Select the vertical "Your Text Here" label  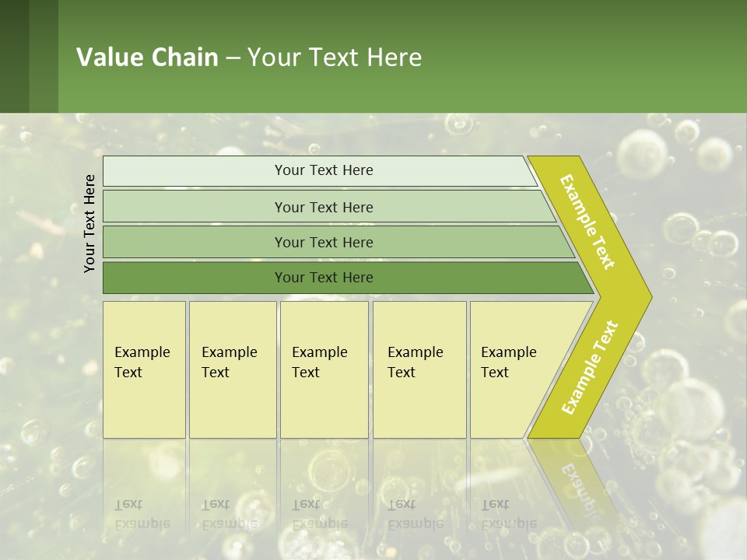[x=89, y=223]
